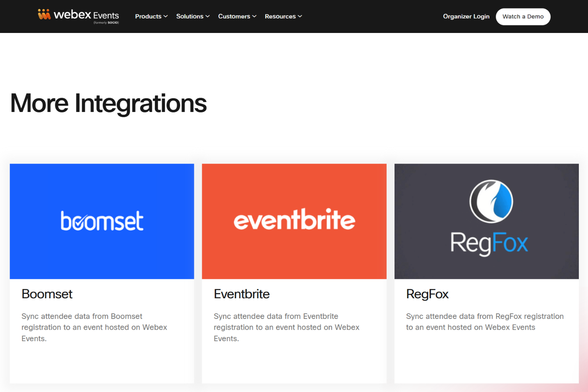Click the More Integrations heading
Screen dimensions: 588x392
pos(108,103)
